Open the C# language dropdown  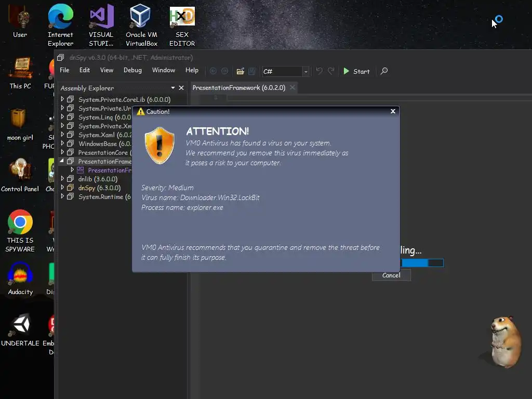(305, 71)
